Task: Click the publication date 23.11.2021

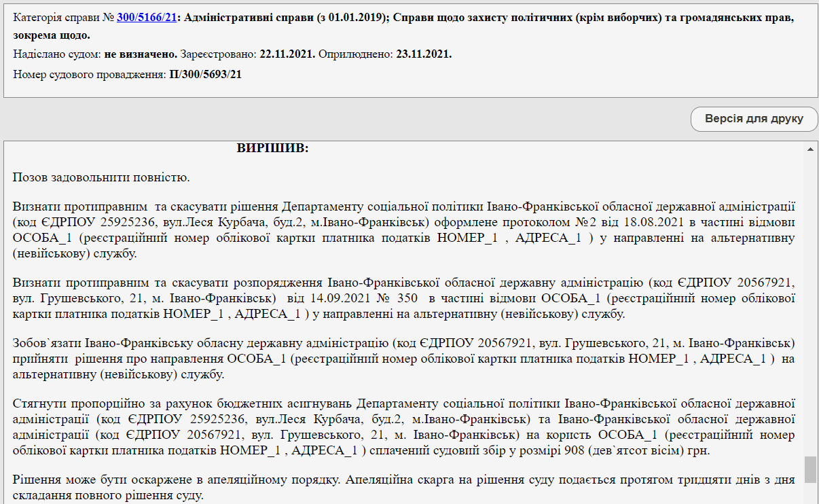Action: coord(423,54)
